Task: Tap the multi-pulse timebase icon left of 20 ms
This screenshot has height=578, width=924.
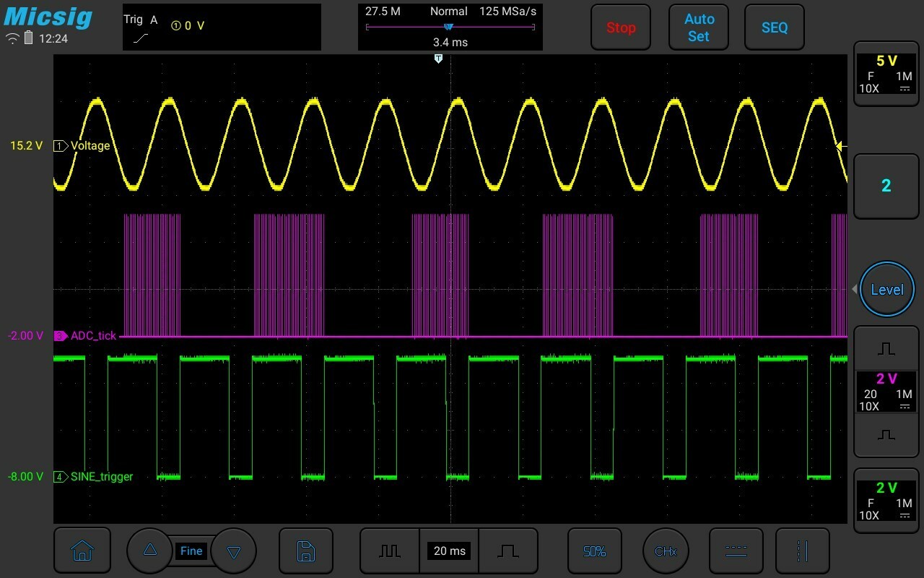Action: point(390,551)
